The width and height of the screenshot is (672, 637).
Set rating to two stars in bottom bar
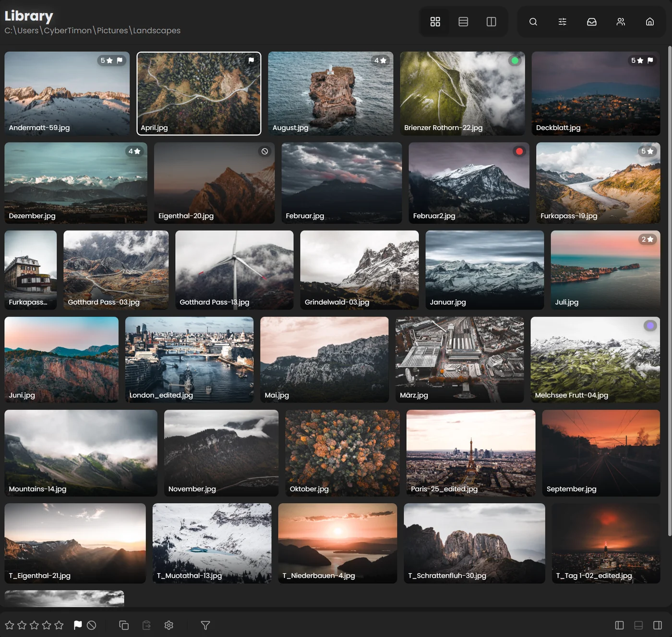22,625
